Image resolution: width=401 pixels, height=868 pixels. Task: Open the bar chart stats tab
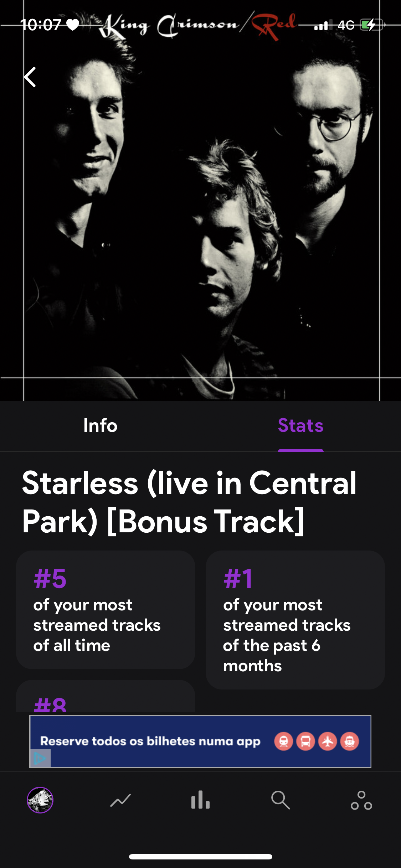pyautogui.click(x=200, y=800)
